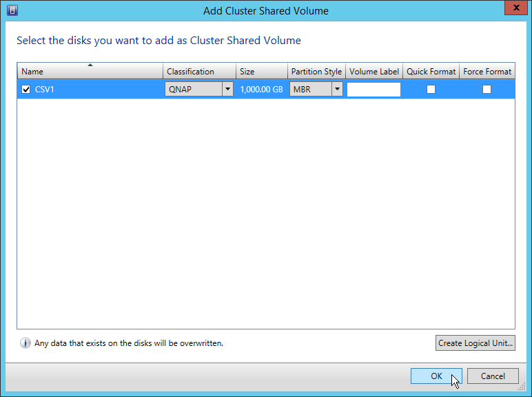Click the Quick Format column header

click(x=431, y=72)
